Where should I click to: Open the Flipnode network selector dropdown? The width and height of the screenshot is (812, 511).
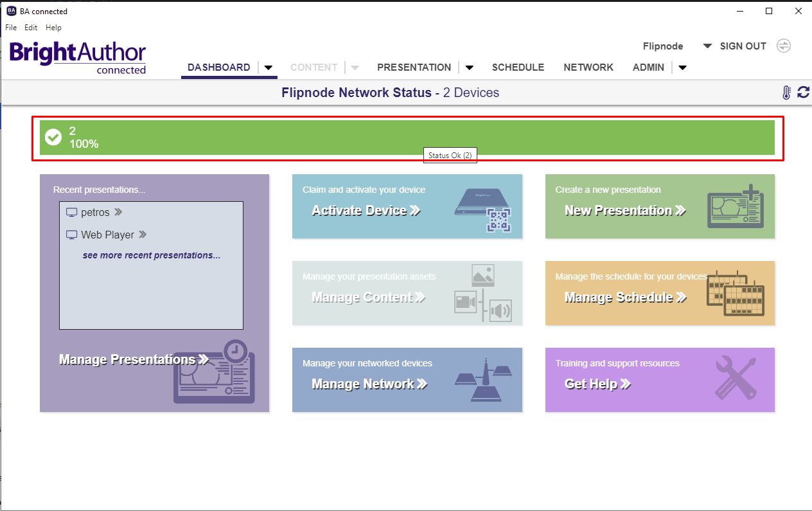[x=707, y=46]
